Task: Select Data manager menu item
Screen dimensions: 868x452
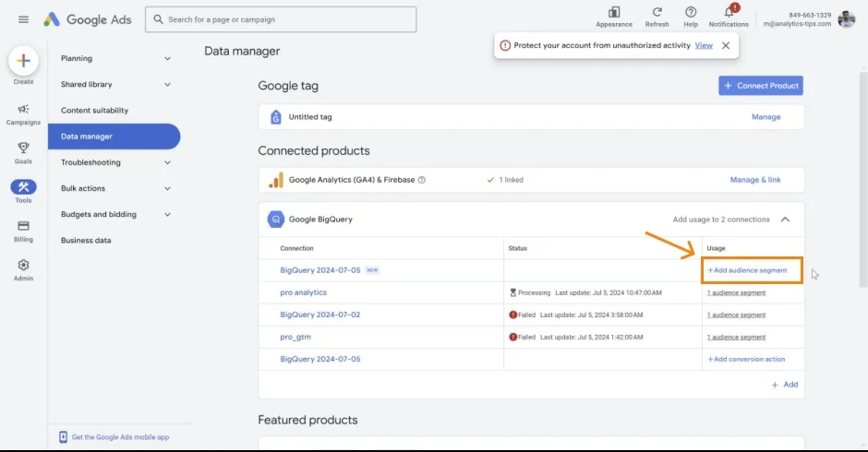Action: click(114, 137)
